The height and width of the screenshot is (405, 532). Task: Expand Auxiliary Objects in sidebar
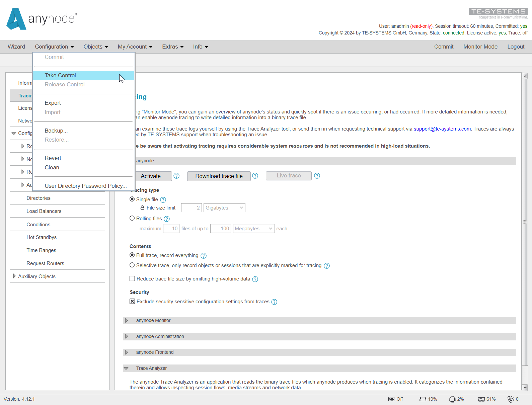(14, 276)
